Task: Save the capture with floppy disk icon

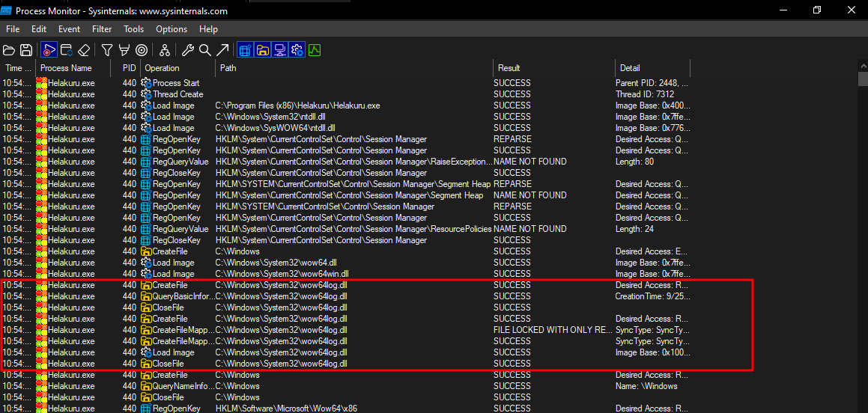Action: point(26,50)
